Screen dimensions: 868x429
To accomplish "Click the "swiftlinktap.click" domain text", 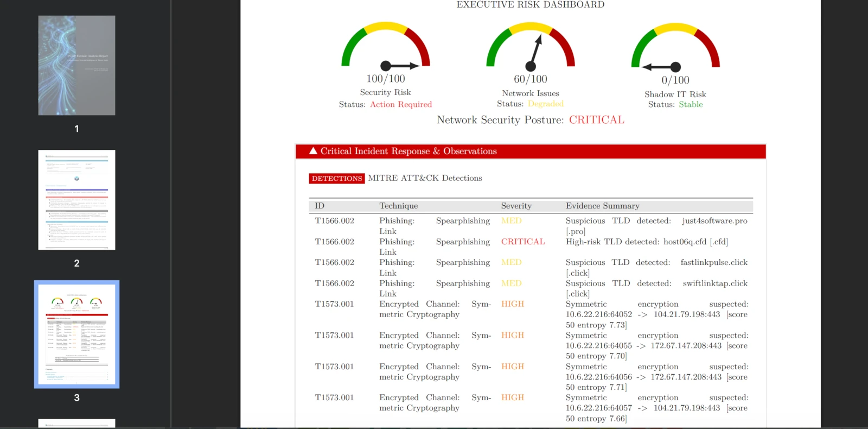I will tap(715, 283).
